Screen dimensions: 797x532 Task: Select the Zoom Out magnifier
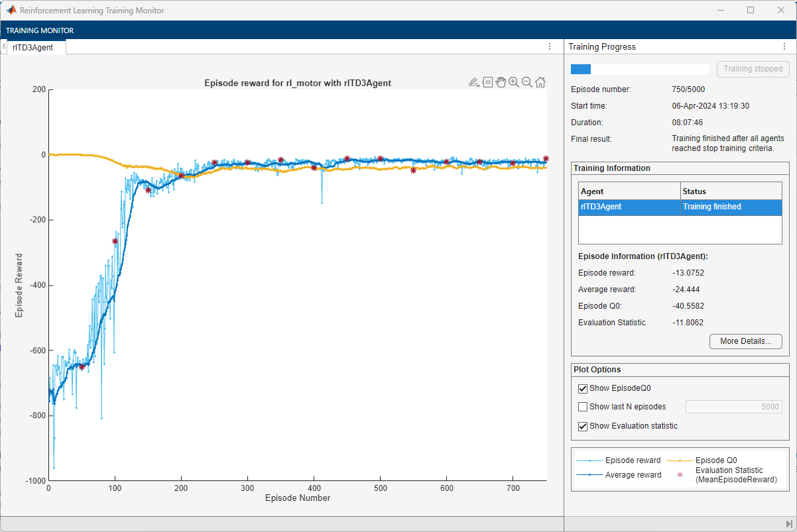pos(526,82)
